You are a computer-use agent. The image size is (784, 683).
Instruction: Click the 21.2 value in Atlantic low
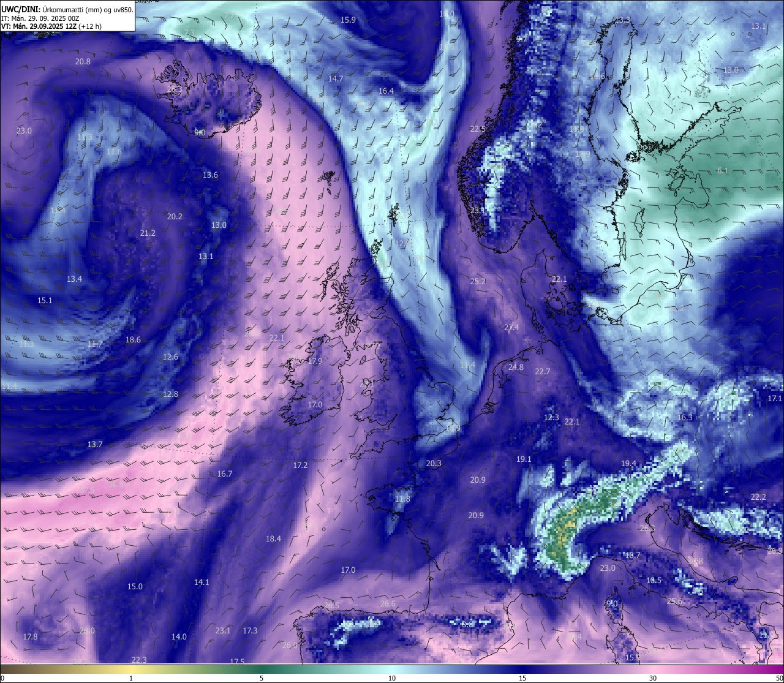[148, 233]
